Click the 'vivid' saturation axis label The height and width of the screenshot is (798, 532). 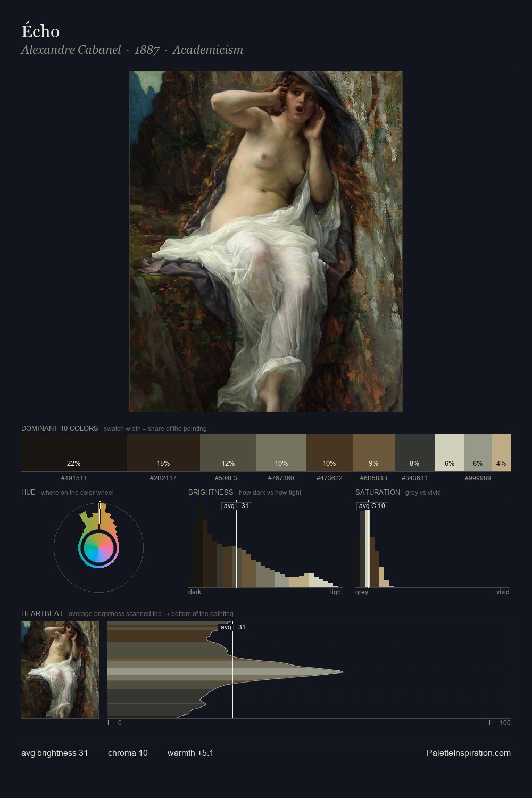click(x=503, y=592)
